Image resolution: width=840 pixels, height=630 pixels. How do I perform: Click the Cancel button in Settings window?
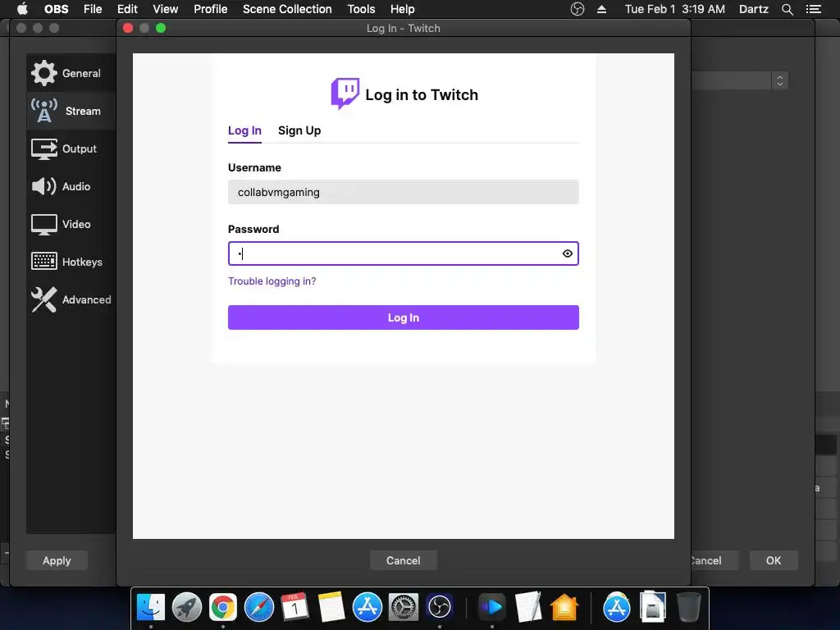[x=714, y=560]
